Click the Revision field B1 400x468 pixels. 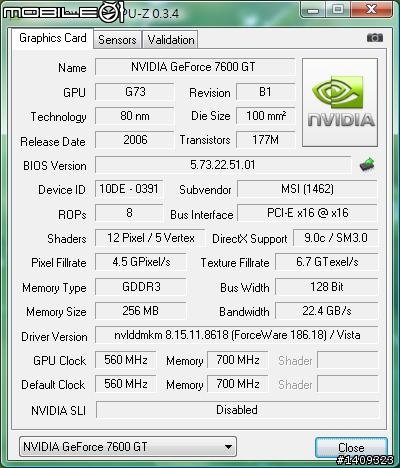click(266, 92)
